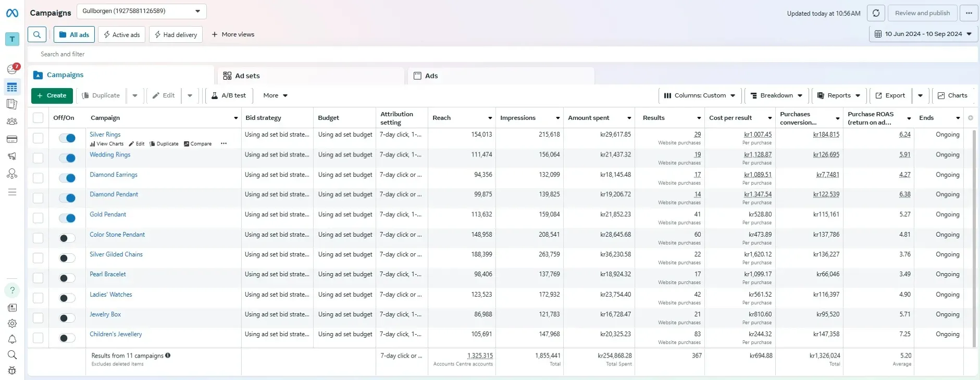Click the A/B test button

pos(229,95)
